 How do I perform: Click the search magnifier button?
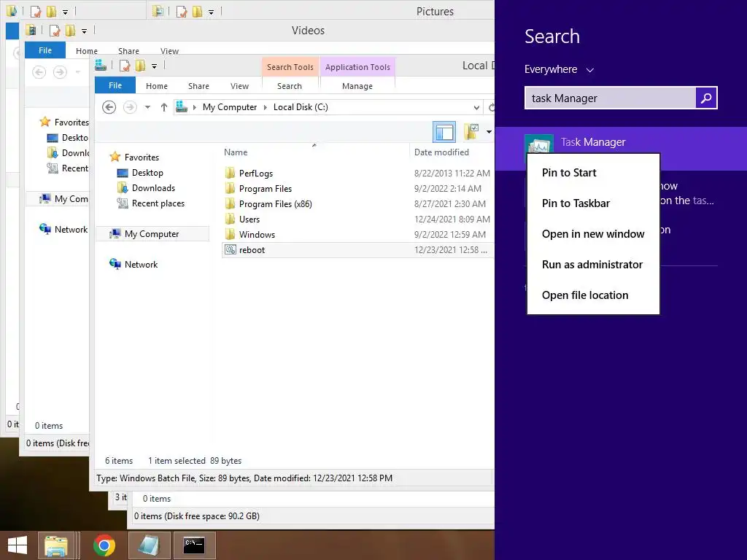(706, 98)
